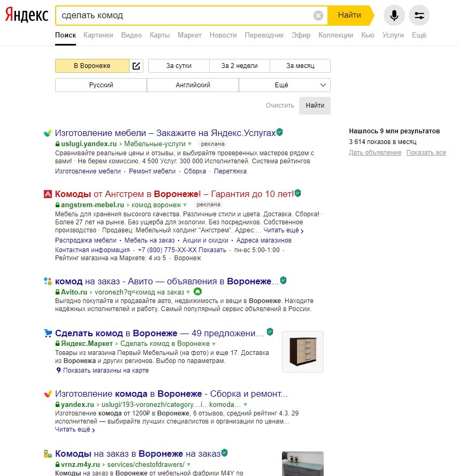Click the green Turbo icon on the Avito result
Viewport: 458px width, 476px height.
197,292
